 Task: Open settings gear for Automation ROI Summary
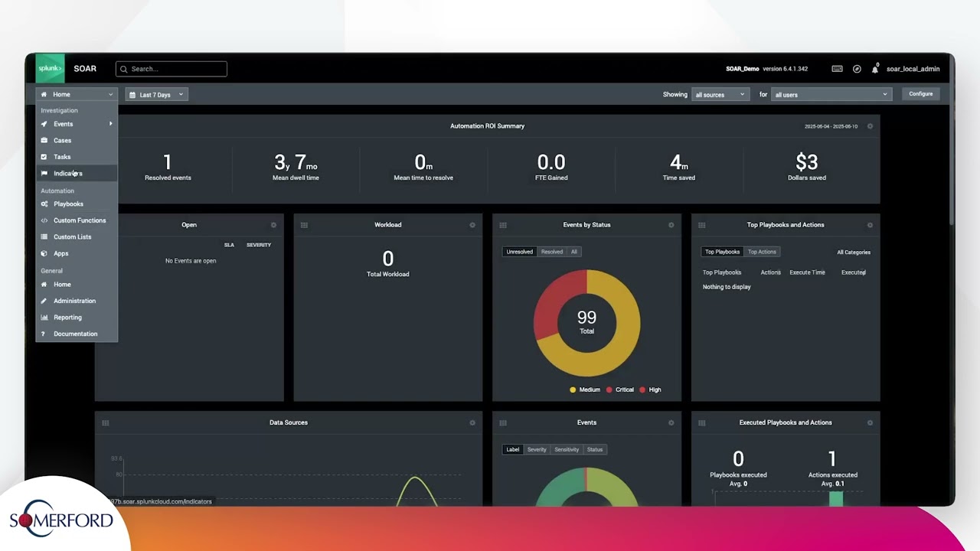pyautogui.click(x=870, y=126)
